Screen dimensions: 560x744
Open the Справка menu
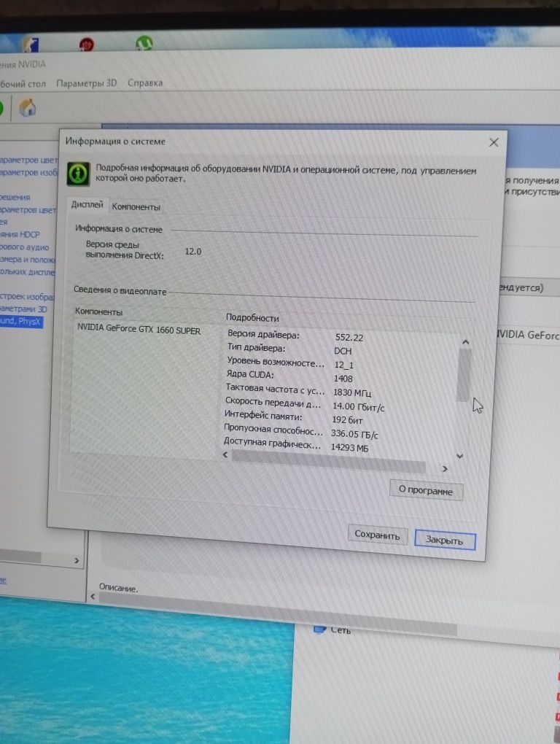click(145, 82)
